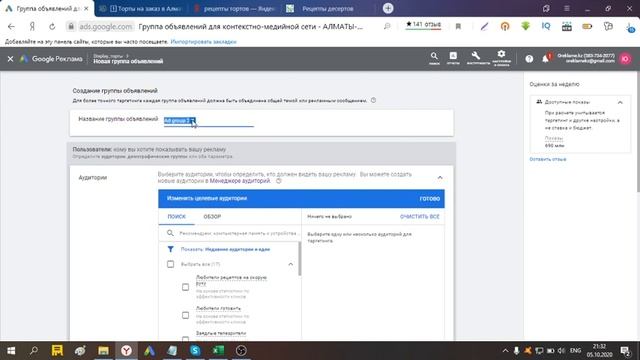Tick the Любители рецептов на скорую руку checkbox
Image resolution: width=640 pixels, height=360 pixels.
click(185, 287)
